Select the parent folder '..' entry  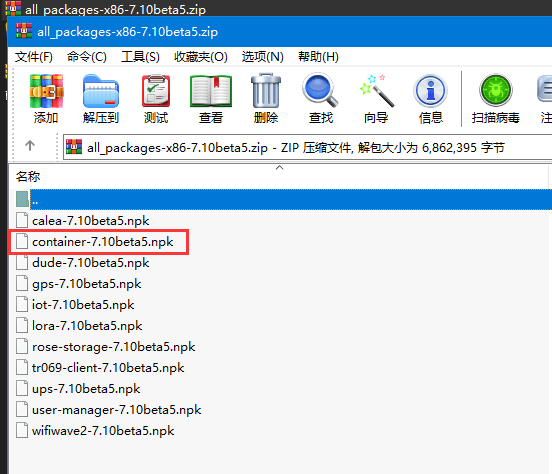(283, 200)
